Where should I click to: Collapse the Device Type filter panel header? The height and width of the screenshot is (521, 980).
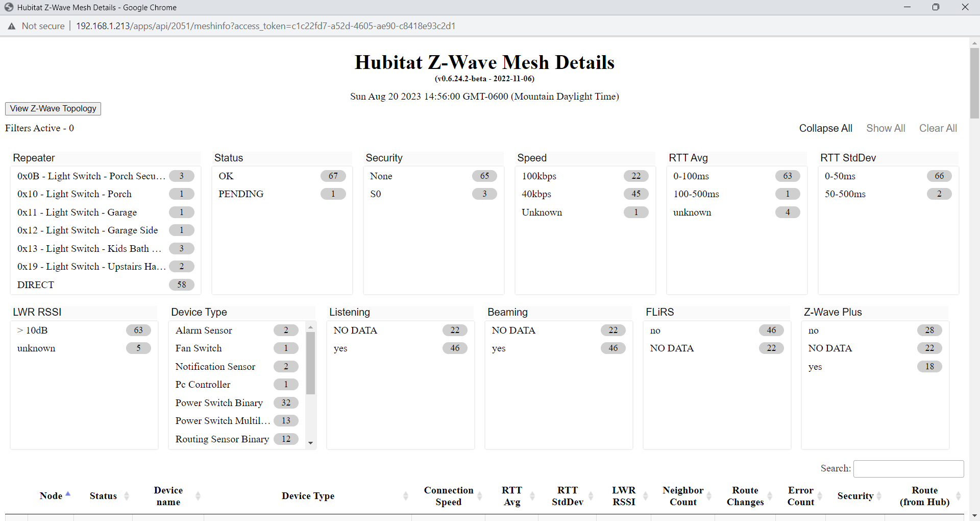242,312
